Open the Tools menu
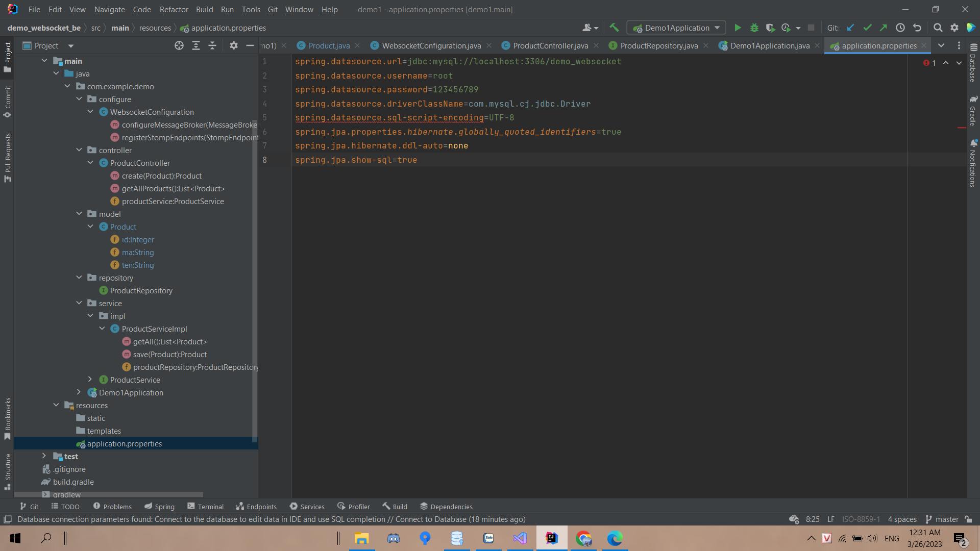 coord(251,10)
